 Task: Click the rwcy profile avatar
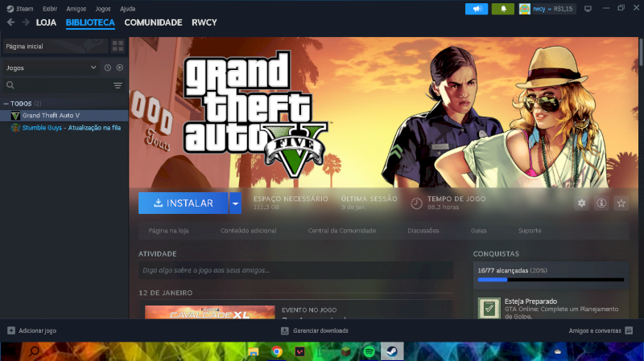click(525, 9)
